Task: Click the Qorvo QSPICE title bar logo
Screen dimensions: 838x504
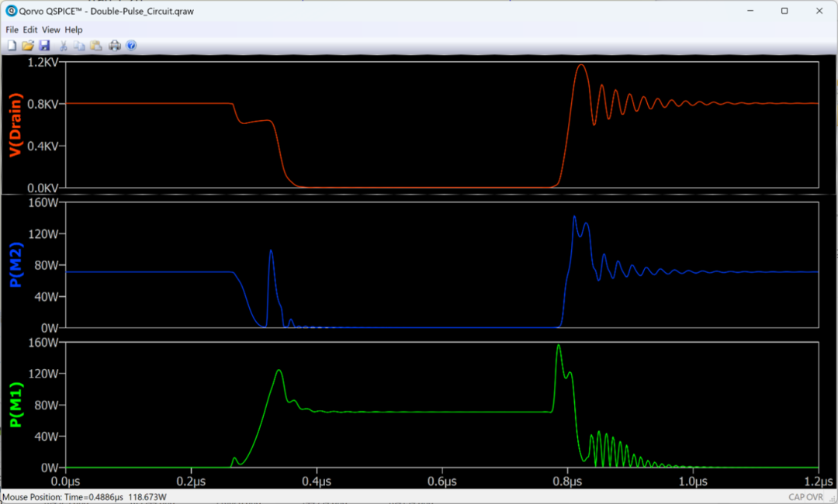Action: tap(11, 11)
